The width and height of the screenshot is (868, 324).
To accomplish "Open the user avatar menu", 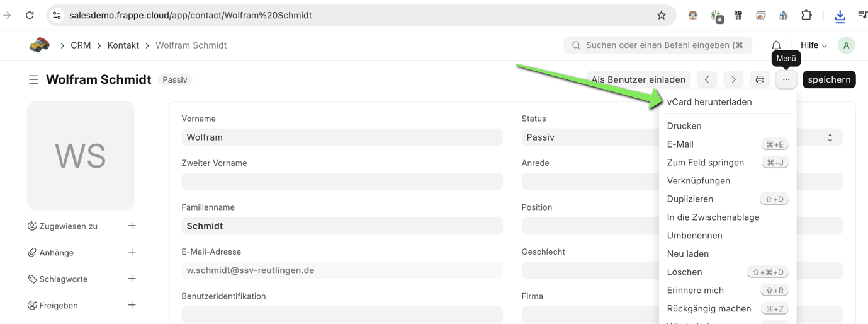I will click(846, 45).
